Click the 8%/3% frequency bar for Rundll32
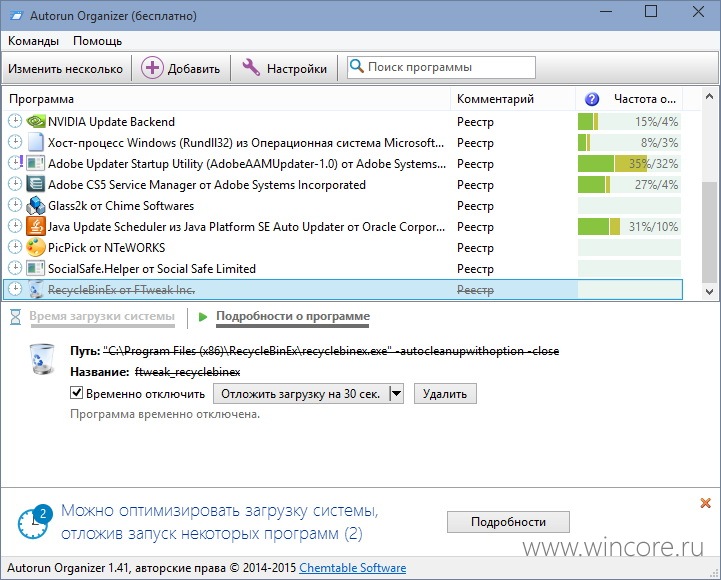This screenshot has height=580, width=721. pyautogui.click(x=629, y=143)
